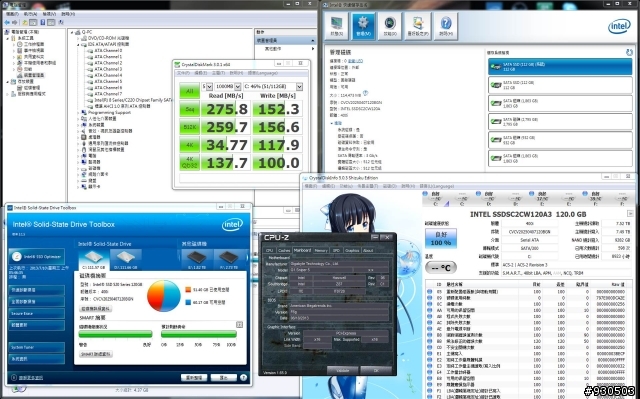Click the OK button in CPU-Z

tap(376, 370)
